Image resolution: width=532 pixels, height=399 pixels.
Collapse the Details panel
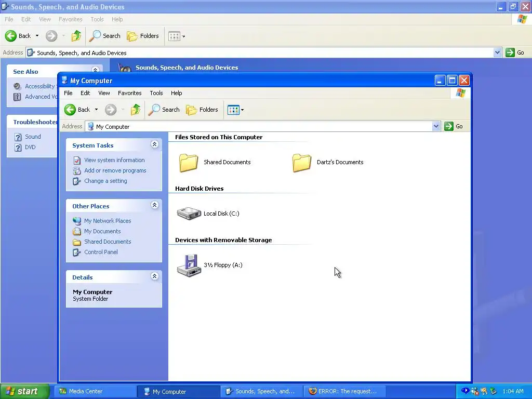tap(154, 276)
